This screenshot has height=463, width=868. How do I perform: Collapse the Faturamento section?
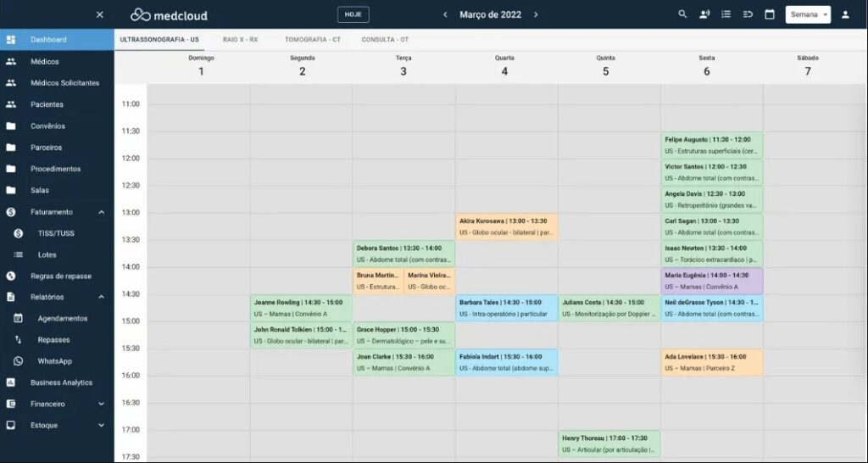[x=101, y=212]
